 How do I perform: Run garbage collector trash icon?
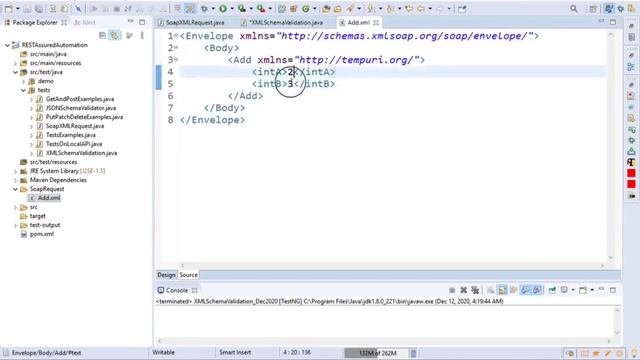pyautogui.click(x=413, y=353)
